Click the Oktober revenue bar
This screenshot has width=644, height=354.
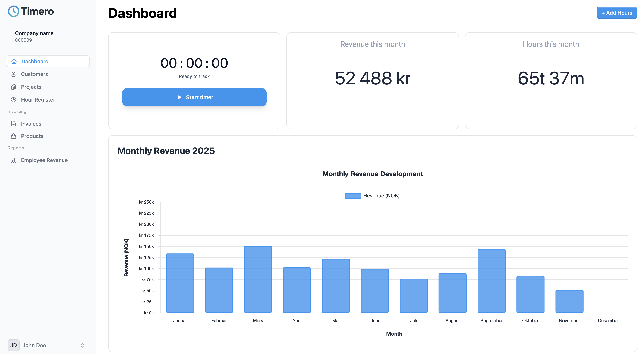tap(530, 294)
